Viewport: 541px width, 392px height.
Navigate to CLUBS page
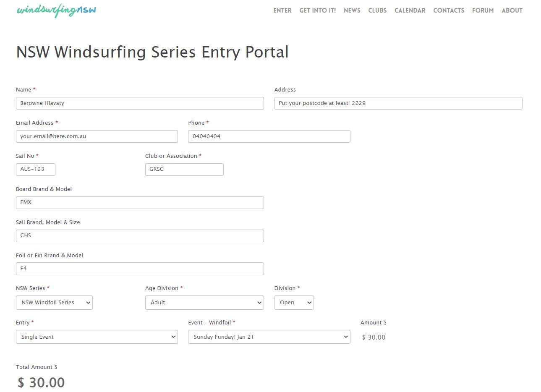[377, 10]
